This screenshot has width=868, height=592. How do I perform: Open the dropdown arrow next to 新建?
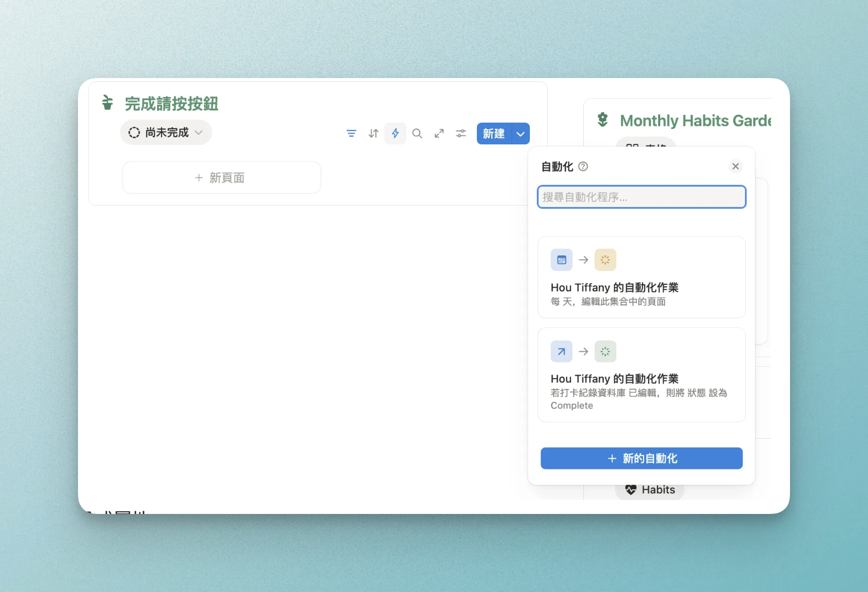tap(520, 134)
